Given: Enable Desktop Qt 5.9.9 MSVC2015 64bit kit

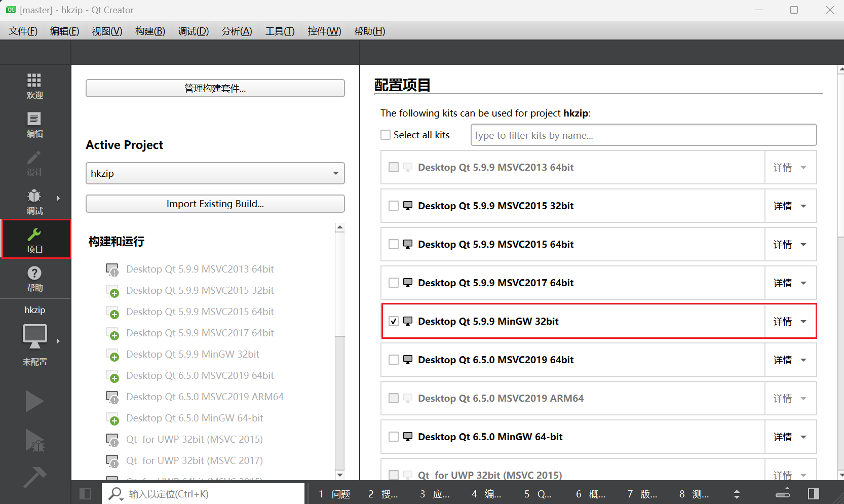Looking at the screenshot, I should point(394,244).
